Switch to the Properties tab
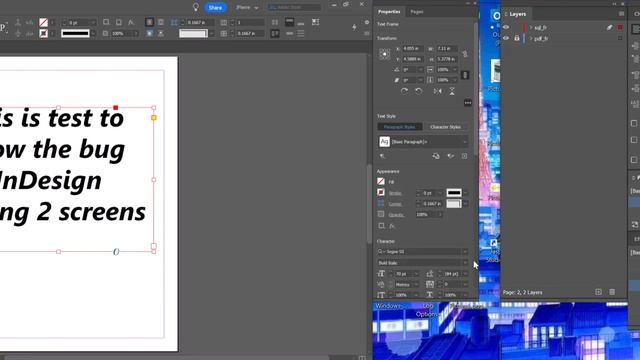 pyautogui.click(x=389, y=12)
